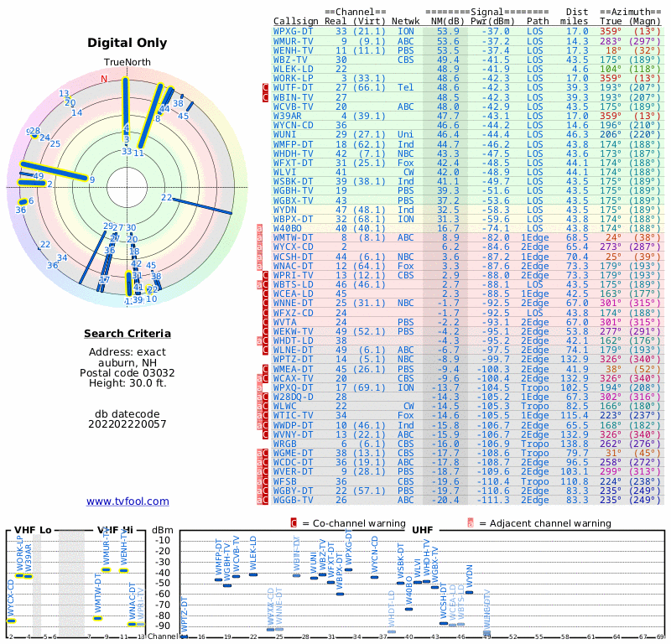This screenshot has height=644, width=671.
Task: Click db datecode value 202202220057
Action: tap(127, 424)
